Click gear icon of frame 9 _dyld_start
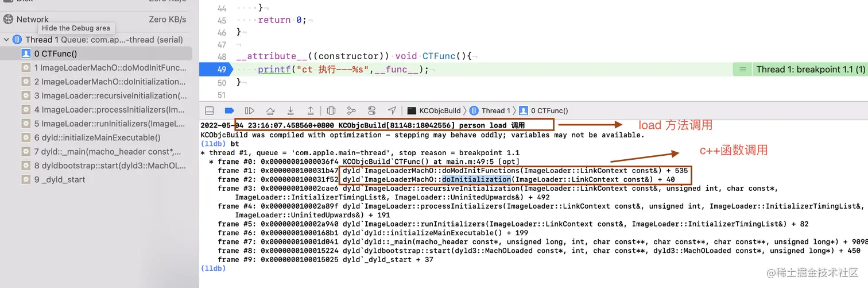Viewport: 868px width, 288px height. (x=26, y=179)
